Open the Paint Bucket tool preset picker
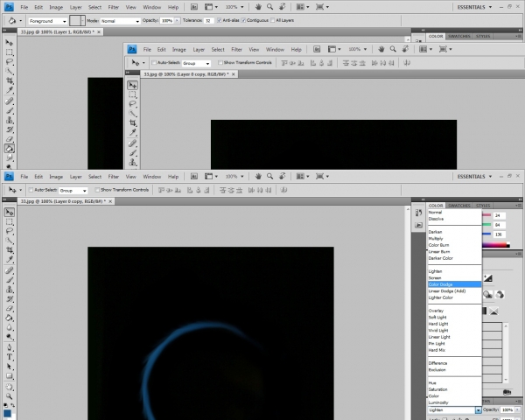The width and height of the screenshot is (525, 420). pyautogui.click(x=14, y=21)
